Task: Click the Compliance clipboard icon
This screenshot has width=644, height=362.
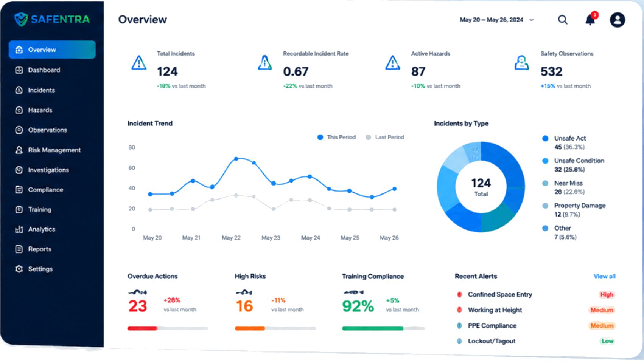Action: [x=19, y=190]
